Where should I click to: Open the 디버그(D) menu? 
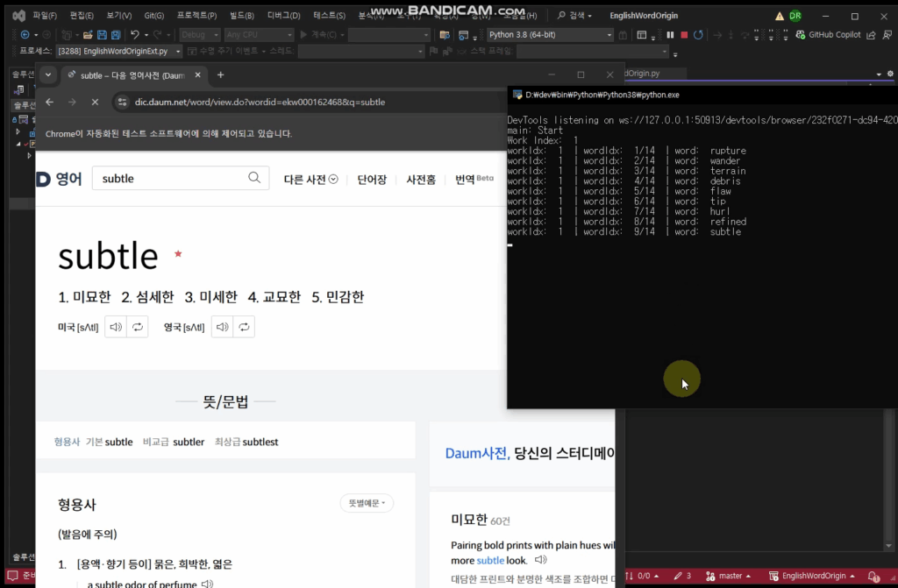click(x=283, y=16)
